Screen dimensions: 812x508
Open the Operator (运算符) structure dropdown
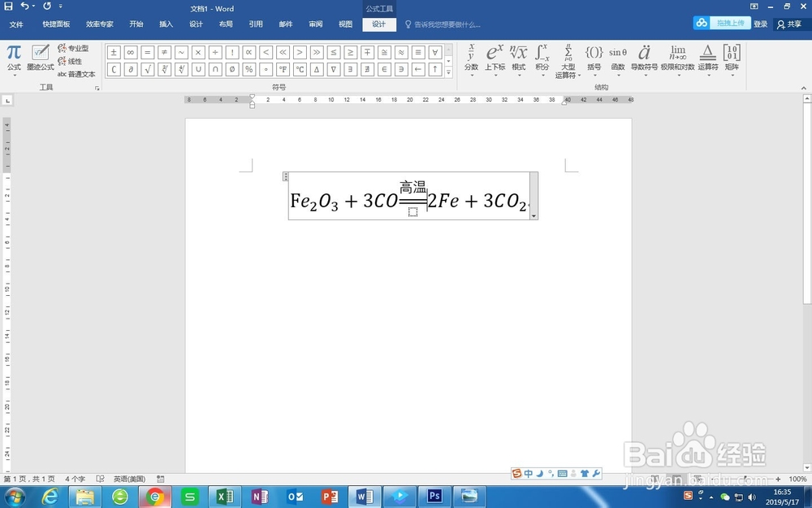708,60
